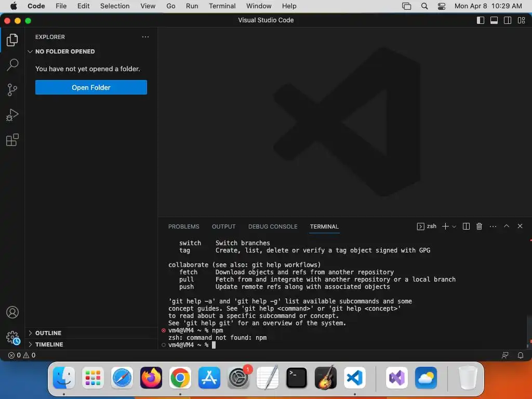Open the Go menu
This screenshot has height=399, width=532.
point(170,6)
